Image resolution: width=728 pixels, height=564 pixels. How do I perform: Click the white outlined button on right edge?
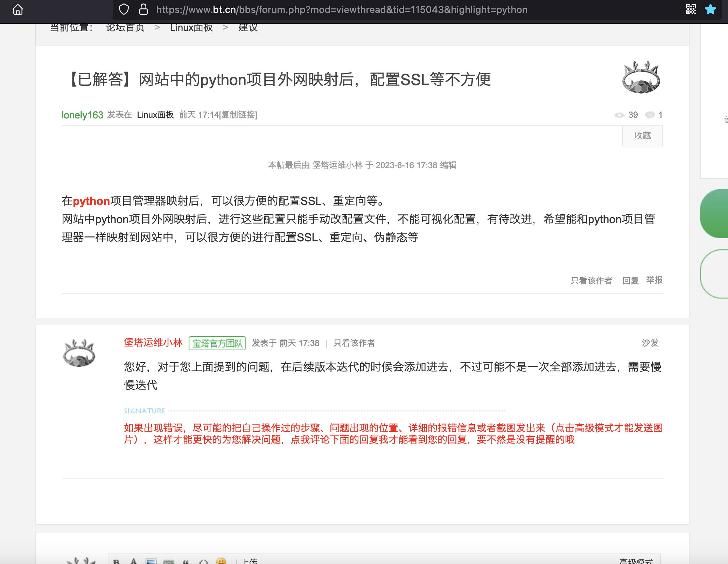[x=714, y=274]
